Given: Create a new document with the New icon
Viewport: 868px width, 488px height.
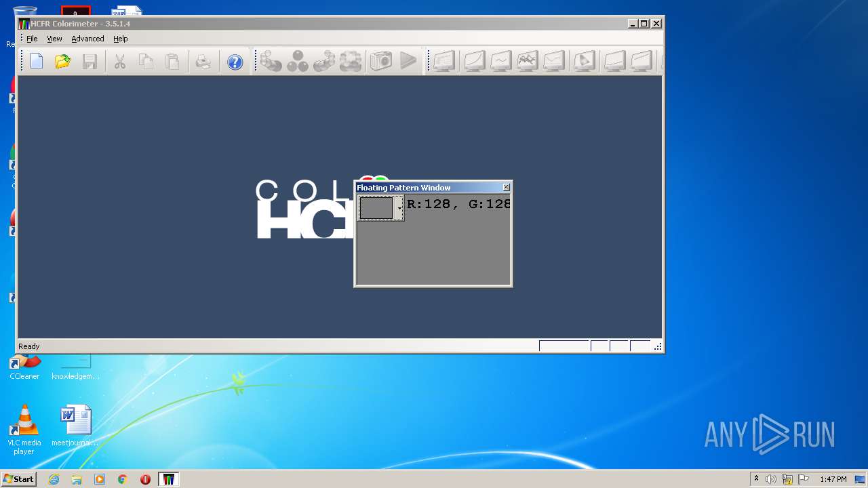Looking at the screenshot, I should [x=37, y=62].
